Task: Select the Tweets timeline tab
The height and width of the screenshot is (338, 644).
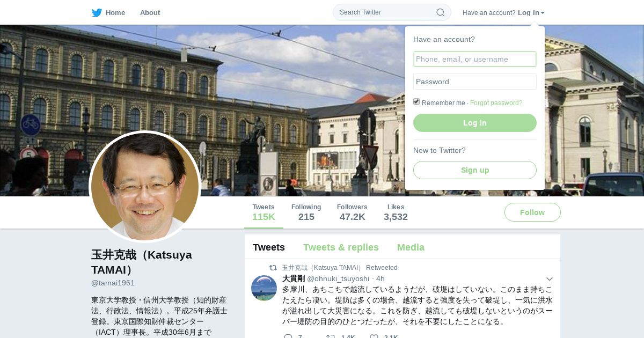Action: [269, 247]
